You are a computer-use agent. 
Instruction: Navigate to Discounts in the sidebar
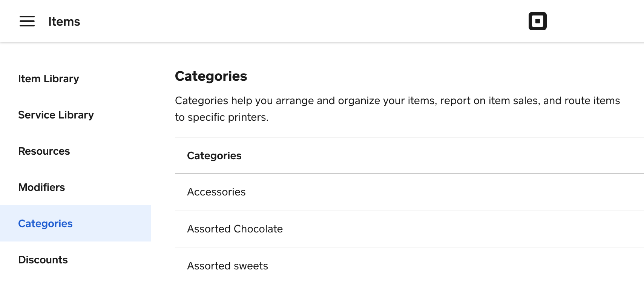click(43, 260)
